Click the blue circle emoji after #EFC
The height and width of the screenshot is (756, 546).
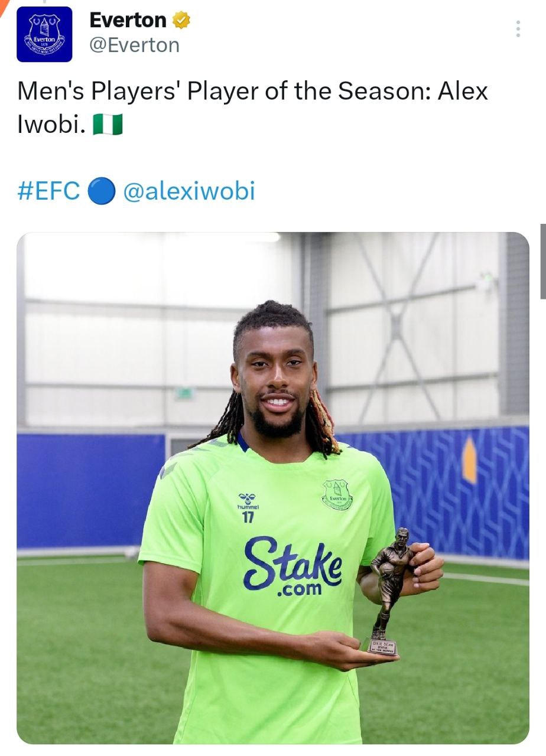click(101, 192)
